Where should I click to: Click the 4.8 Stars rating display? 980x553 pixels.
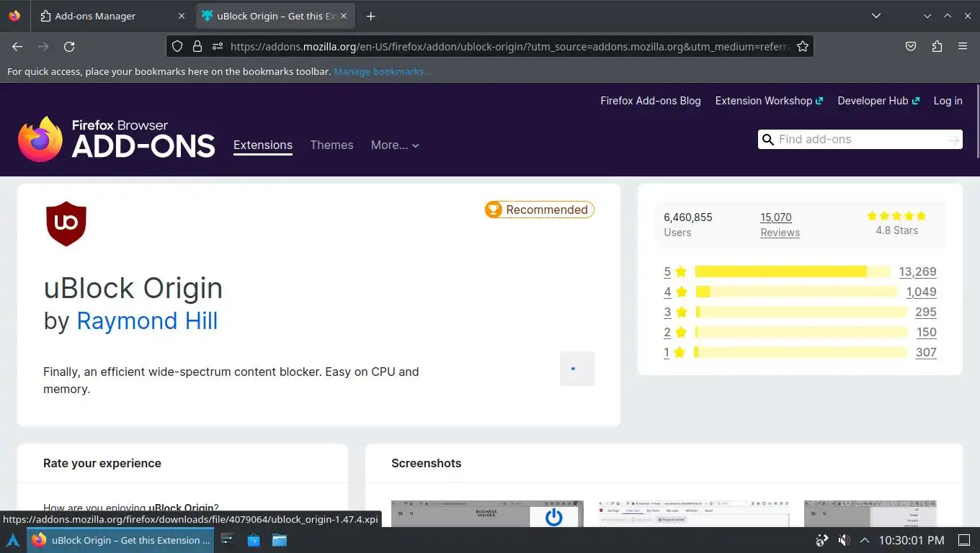tap(896, 224)
